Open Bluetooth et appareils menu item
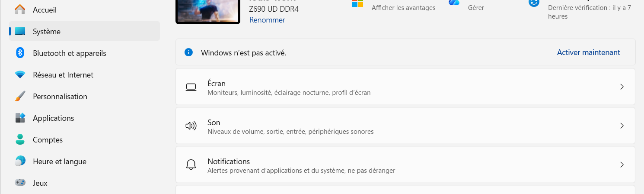The width and height of the screenshot is (644, 194). 69,53
